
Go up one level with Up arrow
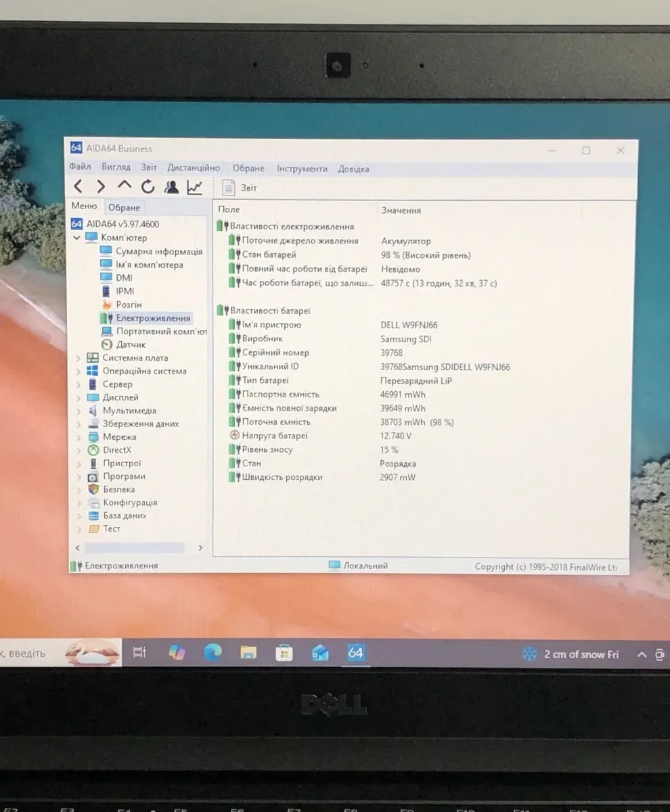pos(124,186)
